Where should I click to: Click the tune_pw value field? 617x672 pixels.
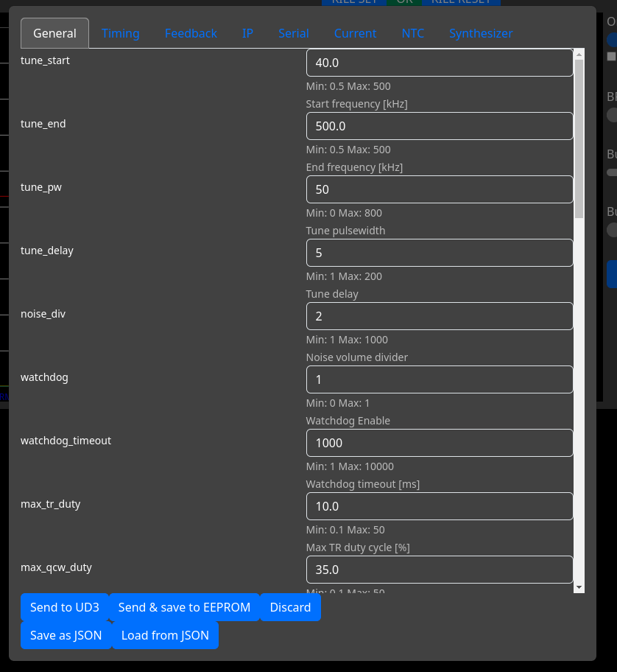point(440,189)
